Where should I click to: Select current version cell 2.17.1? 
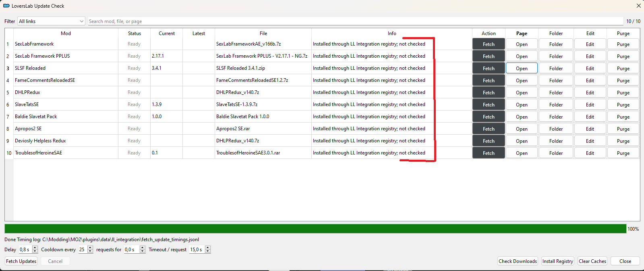click(166, 56)
